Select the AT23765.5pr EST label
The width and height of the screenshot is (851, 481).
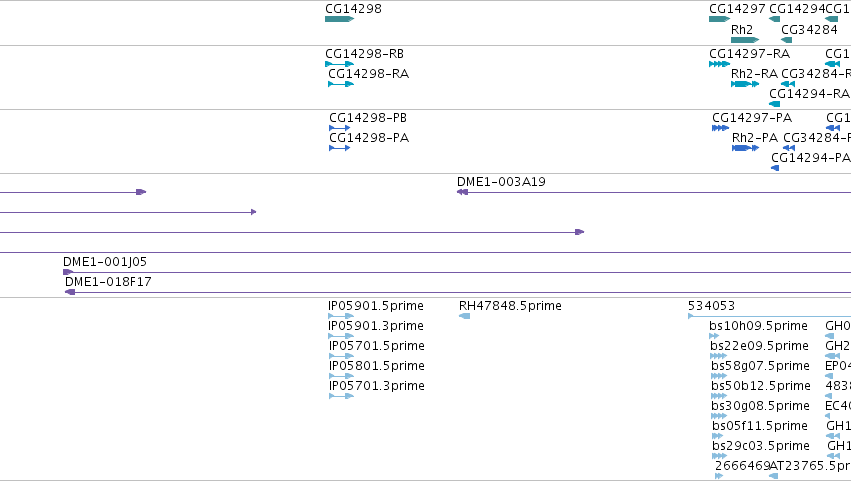coord(810,466)
